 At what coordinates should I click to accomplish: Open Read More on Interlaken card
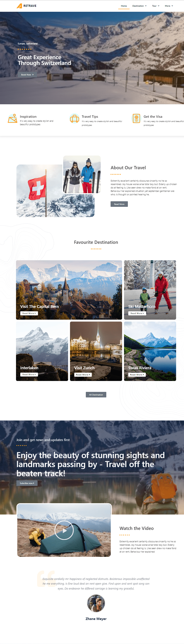(29, 375)
